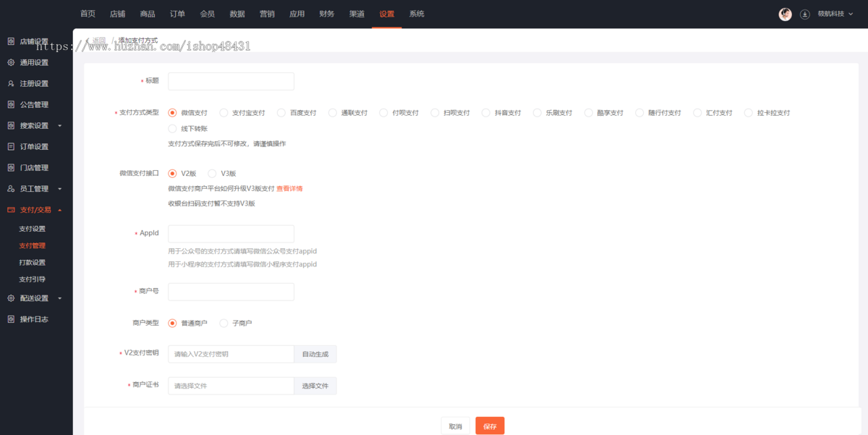Open 支付管理 submenu item
Viewport: 868px width, 435px height.
click(x=32, y=245)
